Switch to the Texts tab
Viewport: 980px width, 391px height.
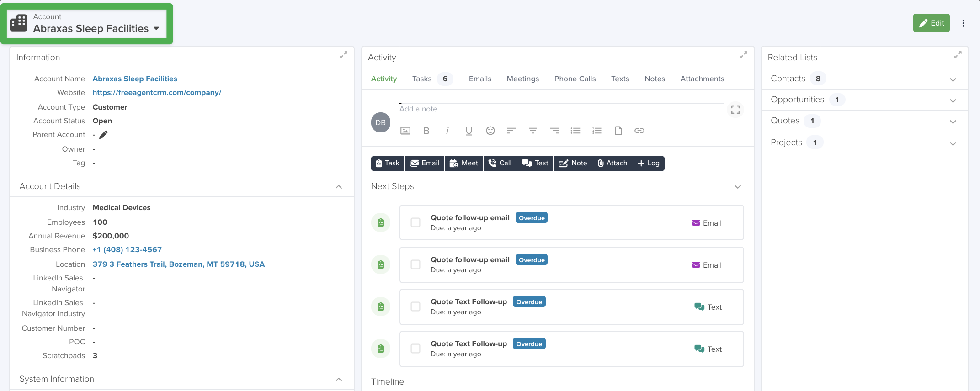pyautogui.click(x=620, y=79)
